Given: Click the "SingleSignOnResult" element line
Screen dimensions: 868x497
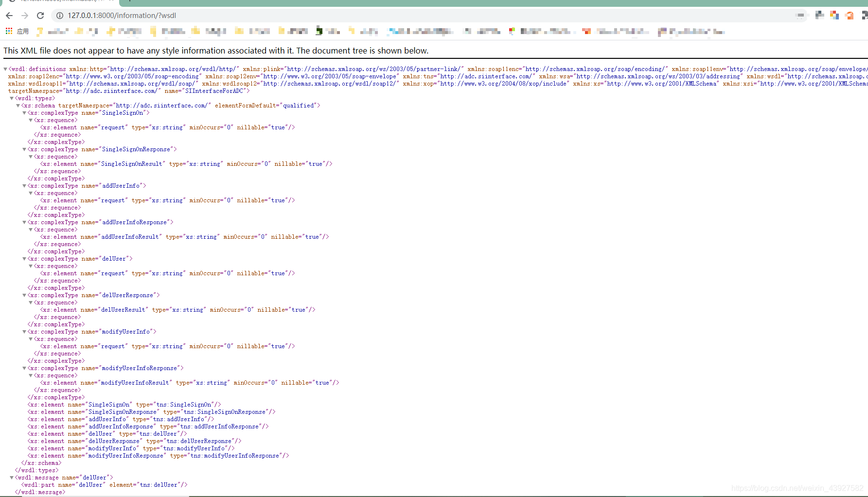Looking at the screenshot, I should 186,164.
